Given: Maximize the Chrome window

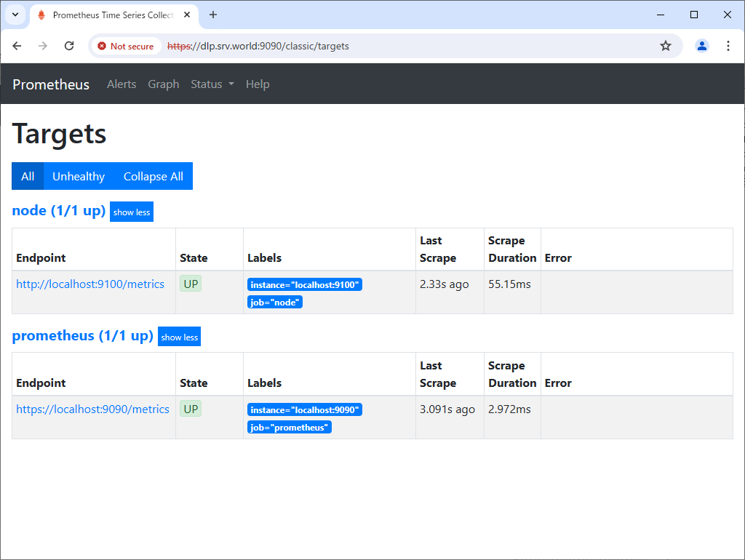Looking at the screenshot, I should (693, 15).
